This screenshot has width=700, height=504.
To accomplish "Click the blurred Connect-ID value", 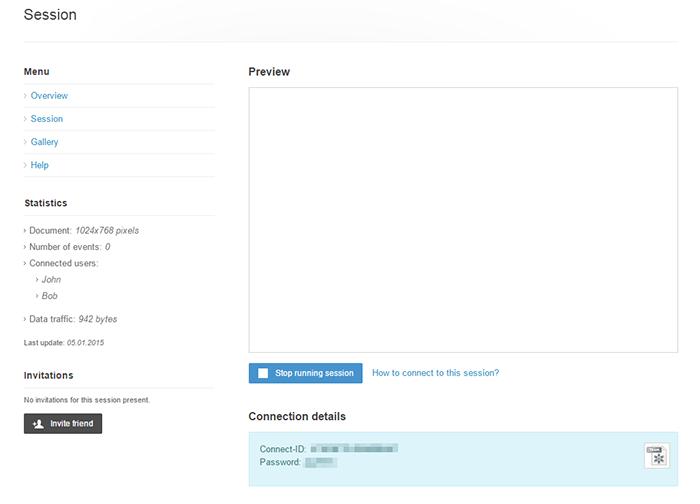I will click(354, 449).
